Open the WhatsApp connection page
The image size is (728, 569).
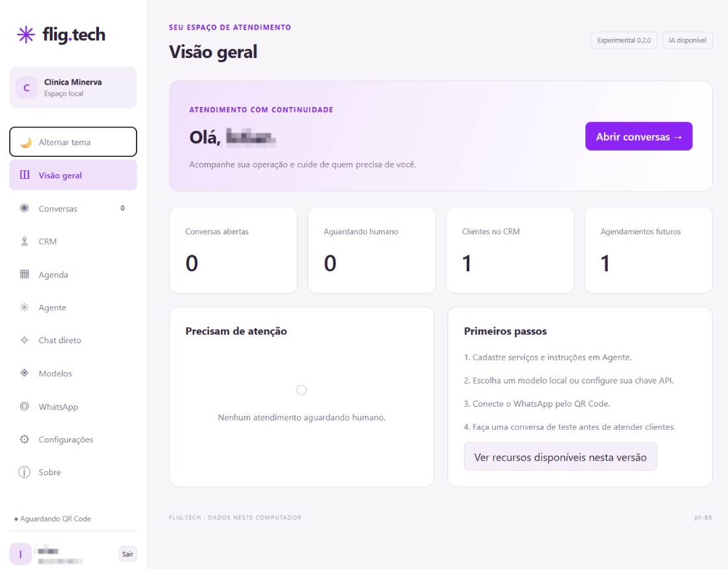click(x=73, y=407)
